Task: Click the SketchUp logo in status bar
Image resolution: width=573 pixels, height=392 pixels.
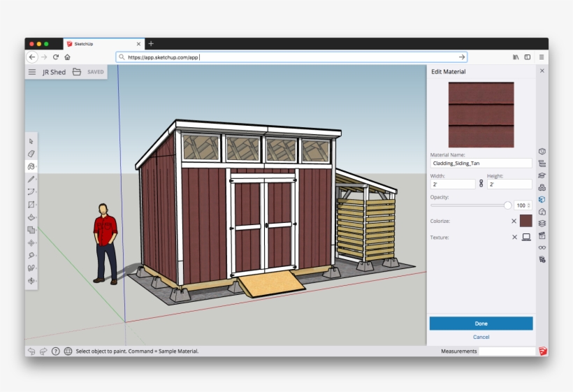Action: pyautogui.click(x=543, y=351)
